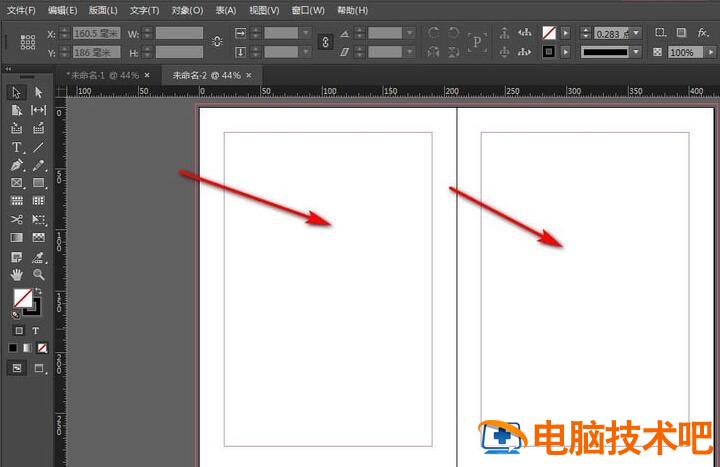Screen dimensions: 720x467
Task: Open 版面(L) menu
Action: (x=103, y=10)
